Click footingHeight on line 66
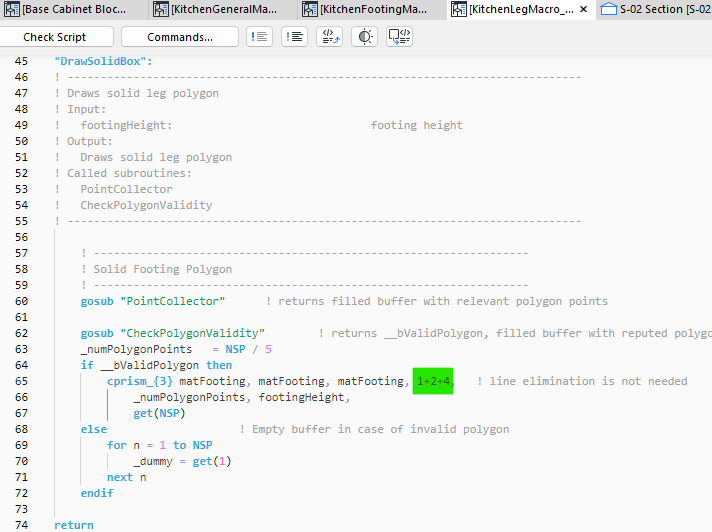The width and height of the screenshot is (712, 532). [x=301, y=397]
